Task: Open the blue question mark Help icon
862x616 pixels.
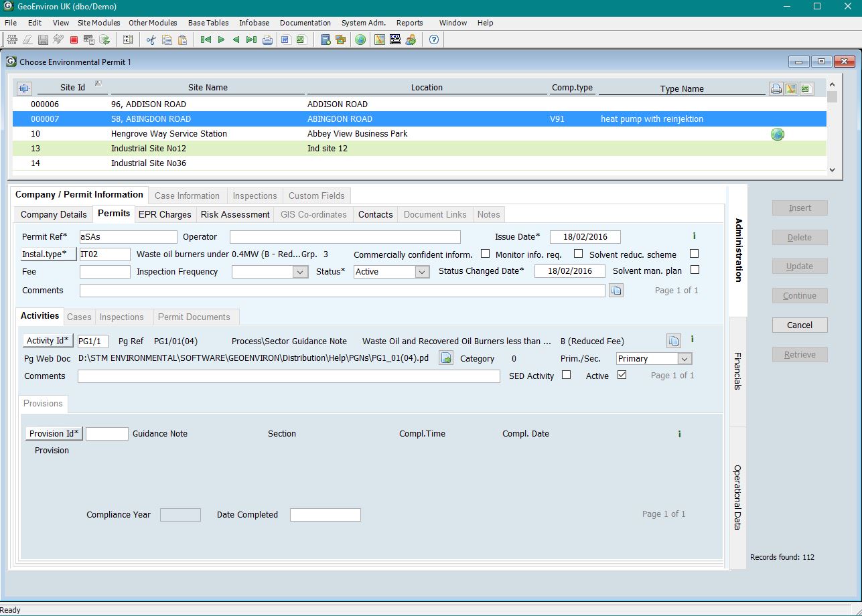Action: pos(433,40)
